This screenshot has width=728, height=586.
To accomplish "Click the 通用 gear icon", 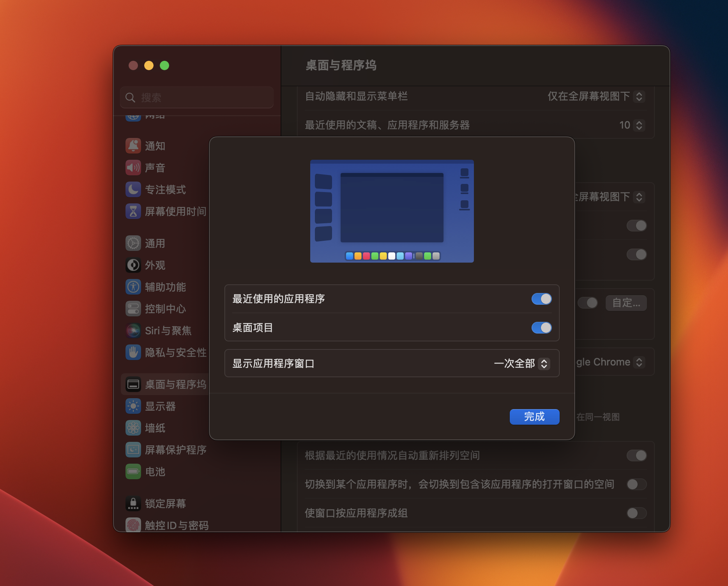I will [133, 243].
